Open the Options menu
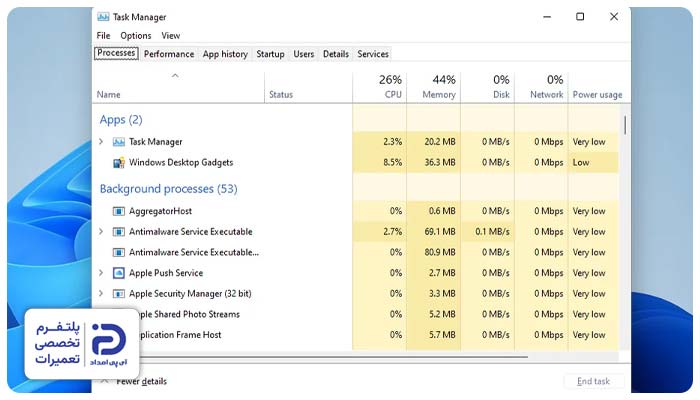 pyautogui.click(x=136, y=36)
